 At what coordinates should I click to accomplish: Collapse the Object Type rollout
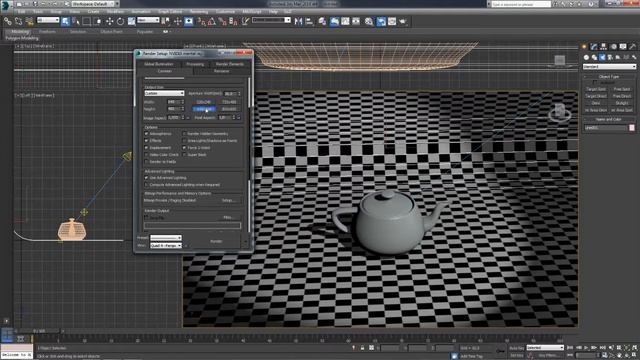point(608,77)
